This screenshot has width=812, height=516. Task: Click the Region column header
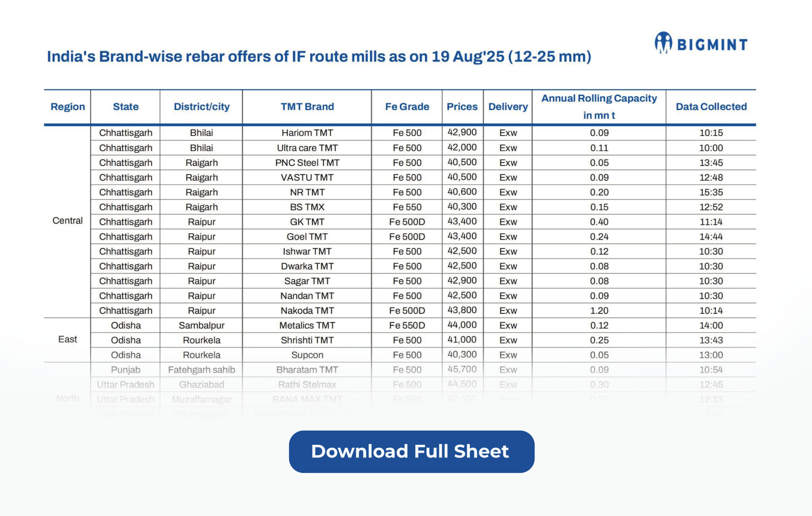(x=68, y=107)
